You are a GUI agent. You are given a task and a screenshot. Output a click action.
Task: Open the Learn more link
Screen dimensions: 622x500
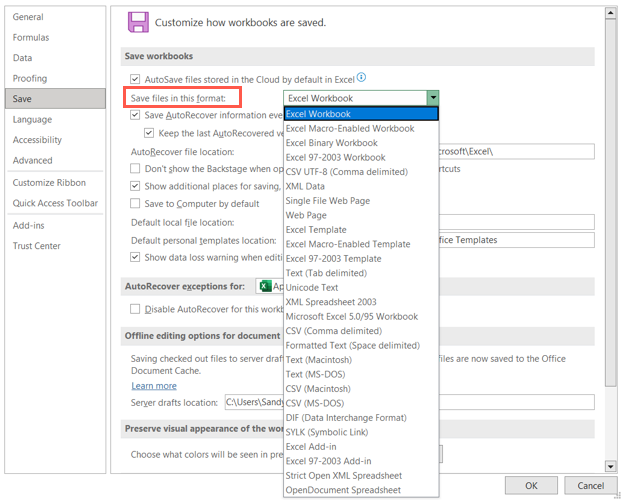click(154, 386)
